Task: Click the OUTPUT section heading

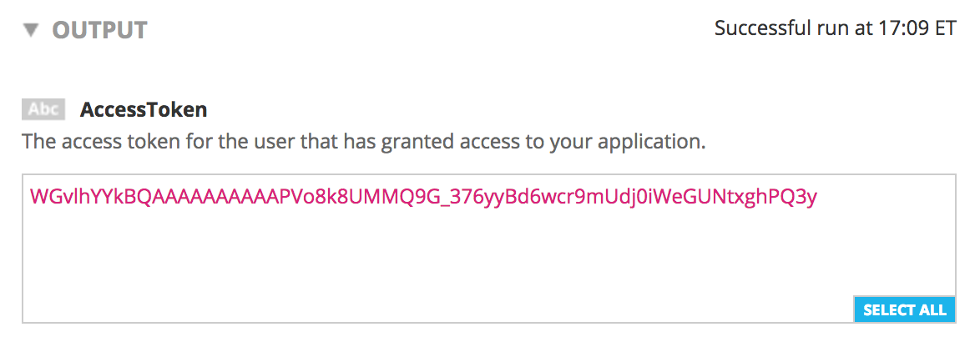Action: click(99, 31)
